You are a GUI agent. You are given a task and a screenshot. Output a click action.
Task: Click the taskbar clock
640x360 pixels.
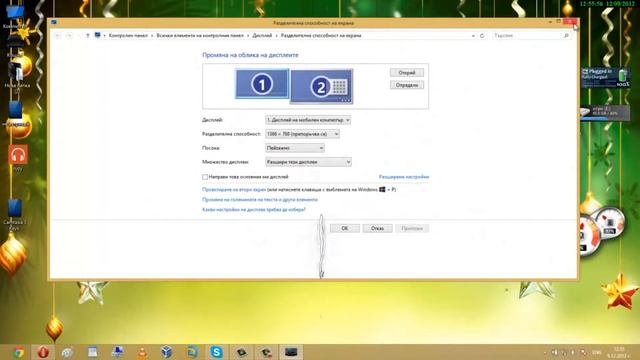point(619,353)
